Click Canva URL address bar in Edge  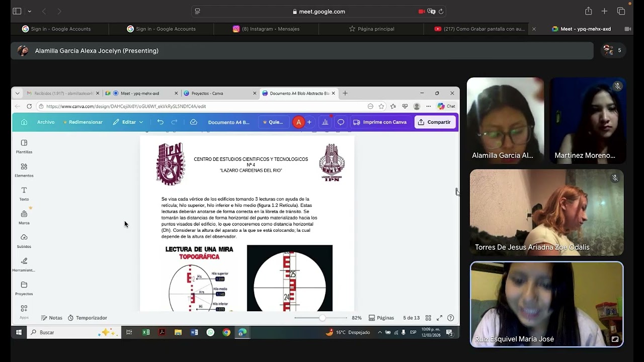(201, 106)
